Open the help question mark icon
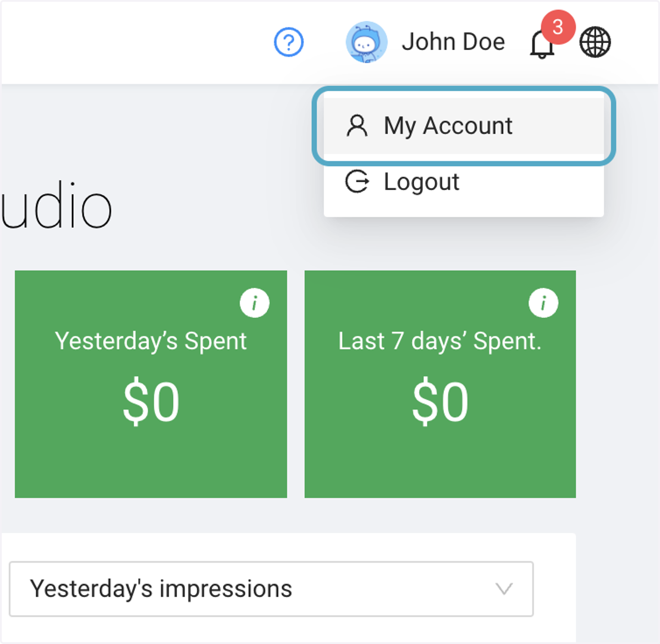660x644 pixels. (289, 42)
